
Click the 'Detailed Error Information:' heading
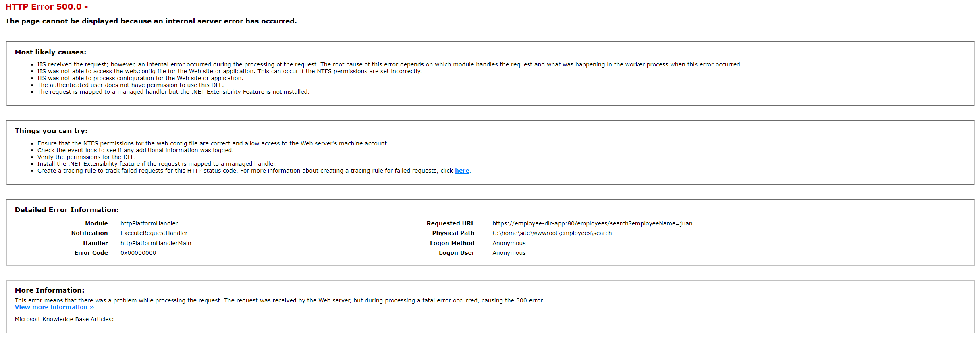[67, 210]
